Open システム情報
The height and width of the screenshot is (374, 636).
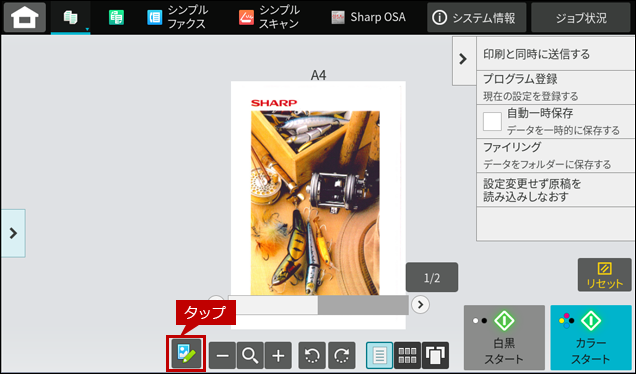(477, 17)
